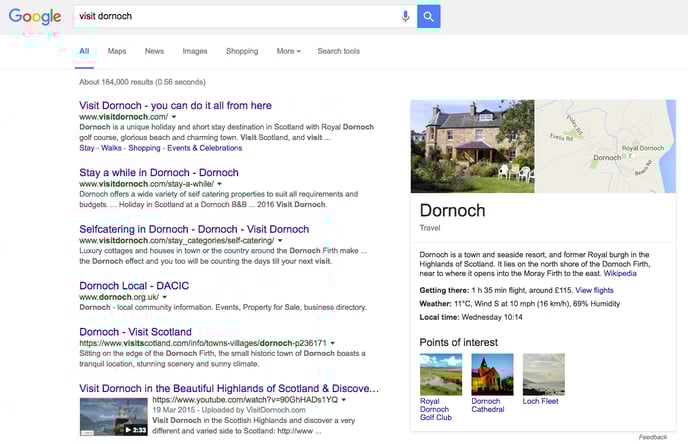This screenshot has height=444, width=688.
Task: Expand arrow next to www.dornoch.org.uk/ URL
Action: tap(165, 297)
